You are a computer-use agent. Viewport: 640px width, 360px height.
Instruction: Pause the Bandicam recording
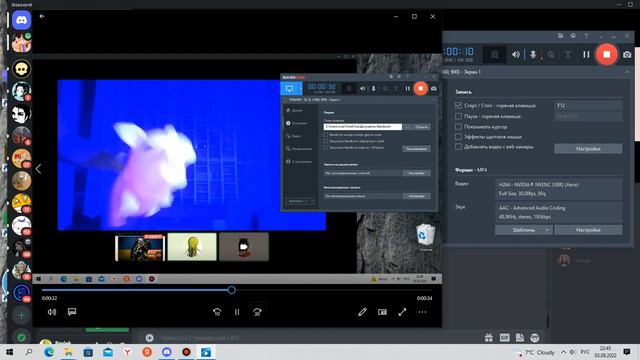pyautogui.click(x=586, y=54)
